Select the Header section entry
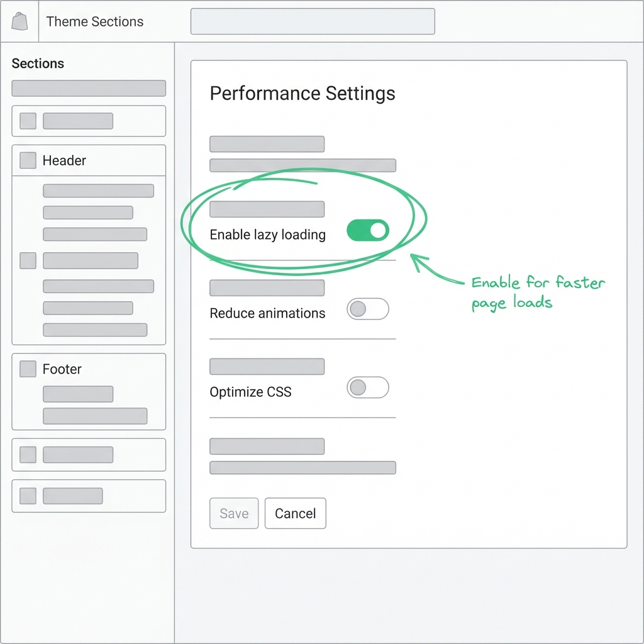The width and height of the screenshot is (644, 644). [x=64, y=160]
